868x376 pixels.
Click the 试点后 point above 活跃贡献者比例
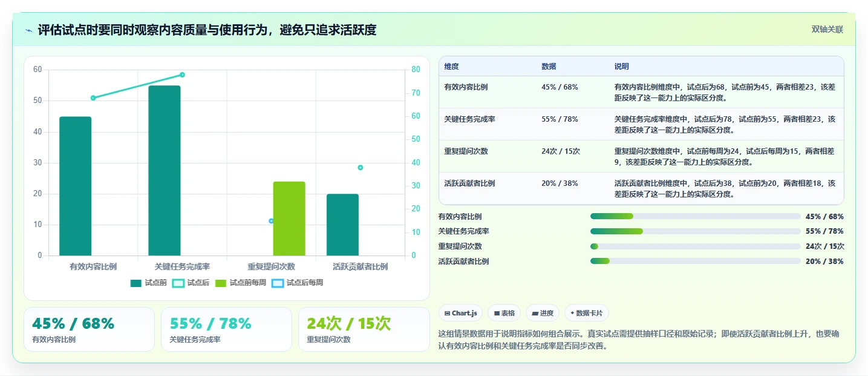361,168
